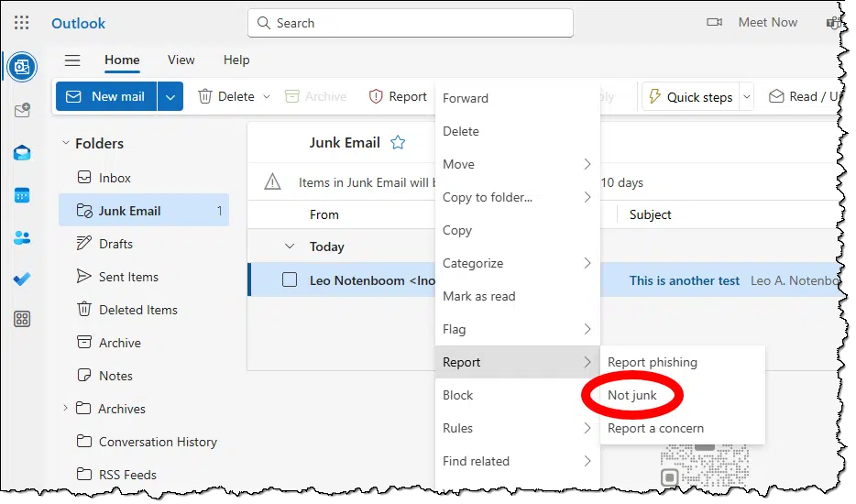Open the People icon in left rail
This screenshot has height=504, width=856.
pos(22,237)
